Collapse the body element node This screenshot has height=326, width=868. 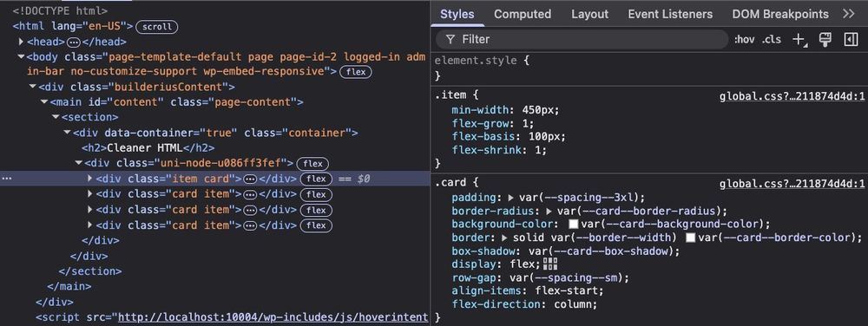[22, 56]
